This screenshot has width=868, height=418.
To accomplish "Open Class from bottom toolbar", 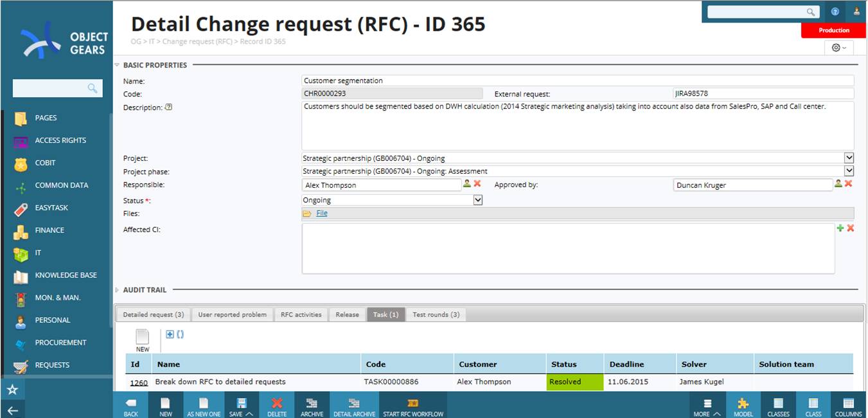I will [813, 407].
